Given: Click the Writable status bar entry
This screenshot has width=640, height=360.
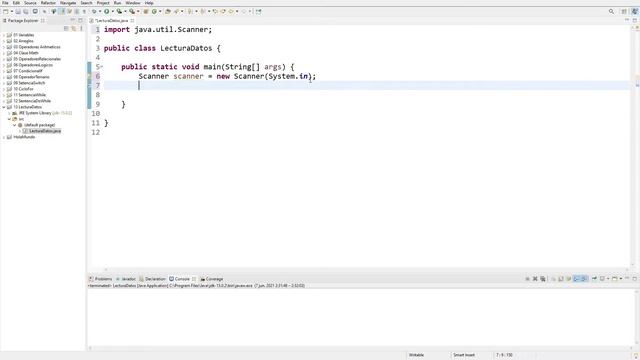Looking at the screenshot, I should click(416, 355).
